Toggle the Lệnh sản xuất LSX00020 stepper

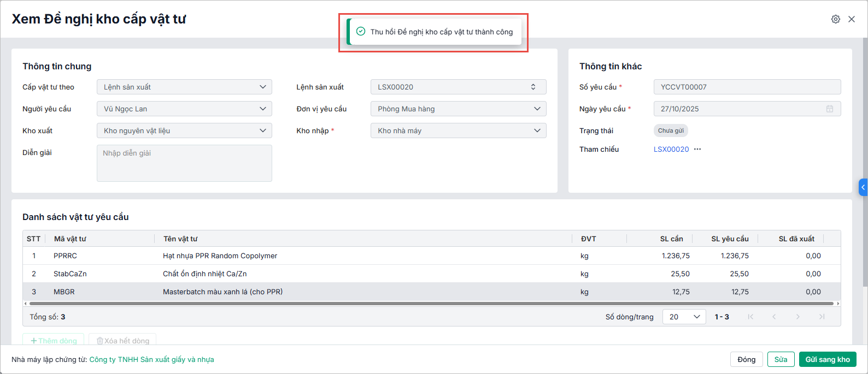(x=533, y=87)
